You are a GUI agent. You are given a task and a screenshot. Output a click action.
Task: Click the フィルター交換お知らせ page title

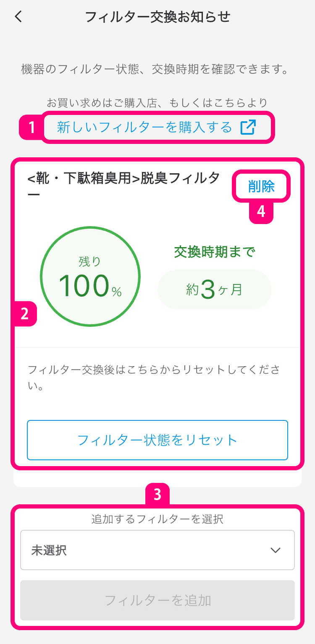pyautogui.click(x=157, y=17)
